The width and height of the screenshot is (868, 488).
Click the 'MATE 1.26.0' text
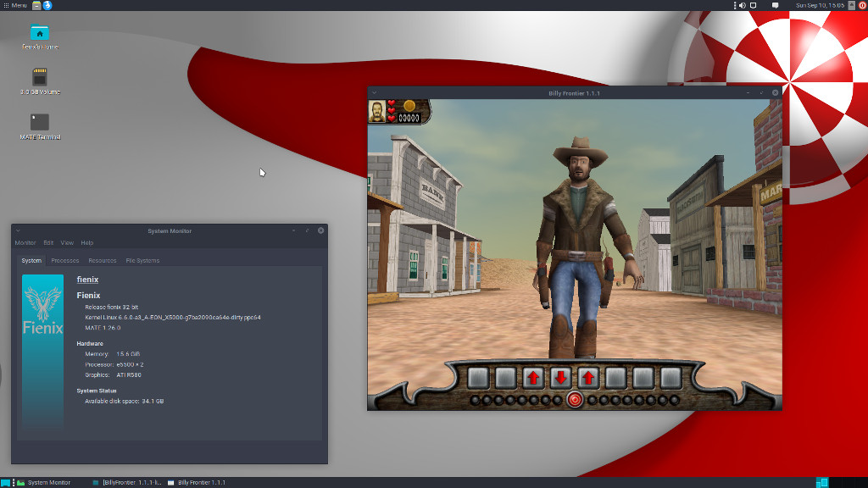coord(103,328)
